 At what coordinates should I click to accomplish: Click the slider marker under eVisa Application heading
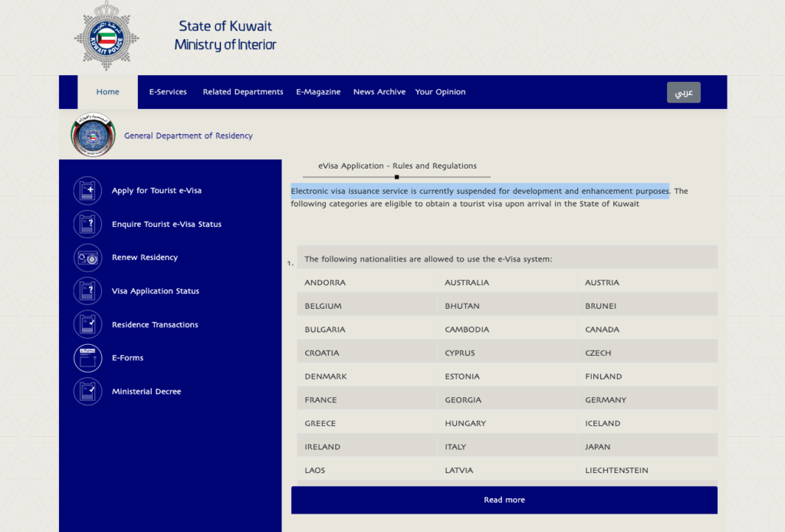(x=396, y=177)
